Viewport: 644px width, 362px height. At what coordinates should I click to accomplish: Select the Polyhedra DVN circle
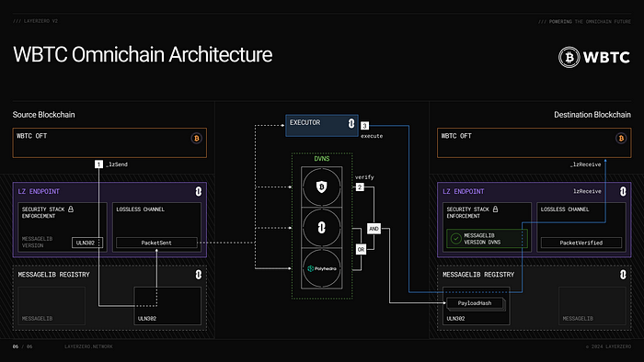pyautogui.click(x=322, y=268)
